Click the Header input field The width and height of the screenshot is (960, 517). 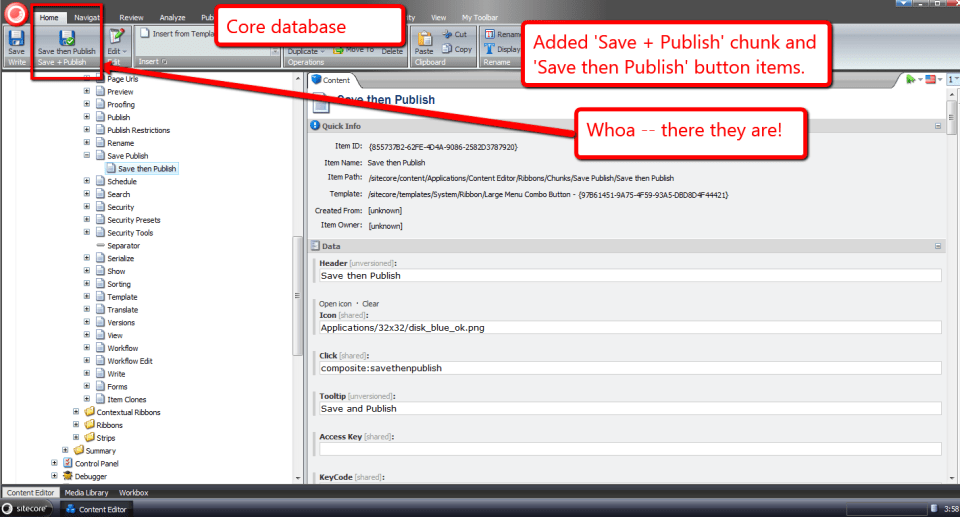[x=630, y=276]
